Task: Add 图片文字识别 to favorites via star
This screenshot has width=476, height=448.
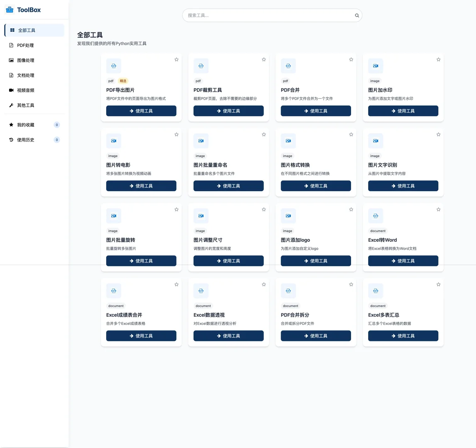Action: tap(438, 134)
